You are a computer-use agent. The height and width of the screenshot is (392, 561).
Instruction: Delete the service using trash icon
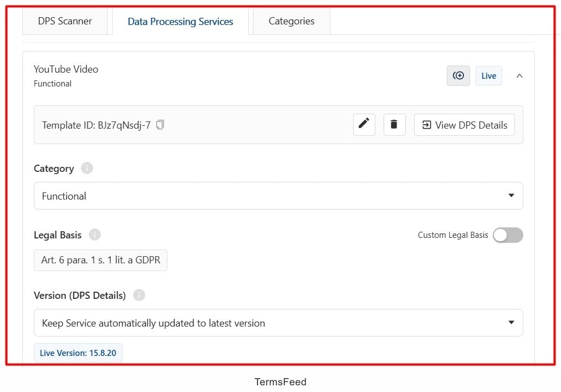tap(394, 125)
